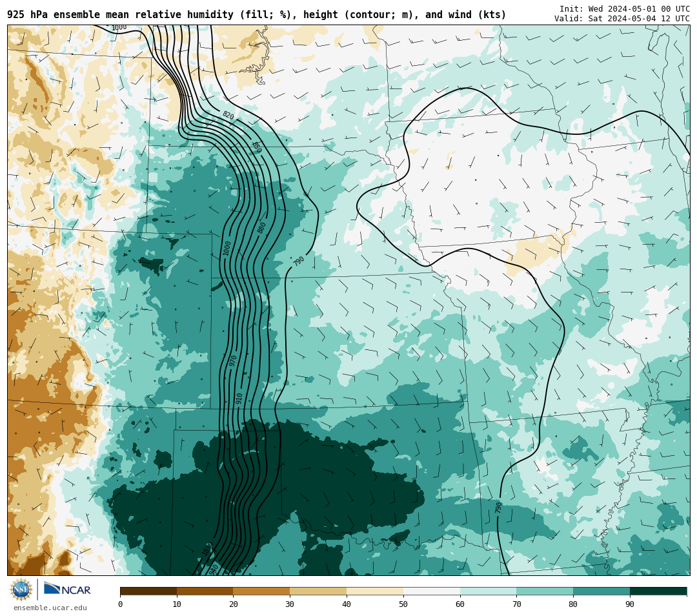Image resolution: width=697 pixels, height=616 pixels.
Task: Click the orange-brown 20-30 colorbar segment
Action: click(x=262, y=591)
